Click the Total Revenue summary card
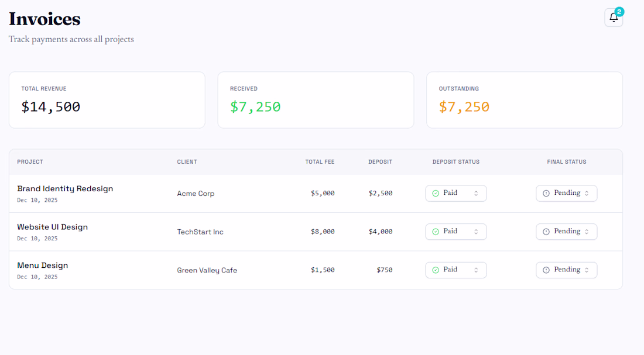Image resolution: width=644 pixels, height=355 pixels. (107, 100)
